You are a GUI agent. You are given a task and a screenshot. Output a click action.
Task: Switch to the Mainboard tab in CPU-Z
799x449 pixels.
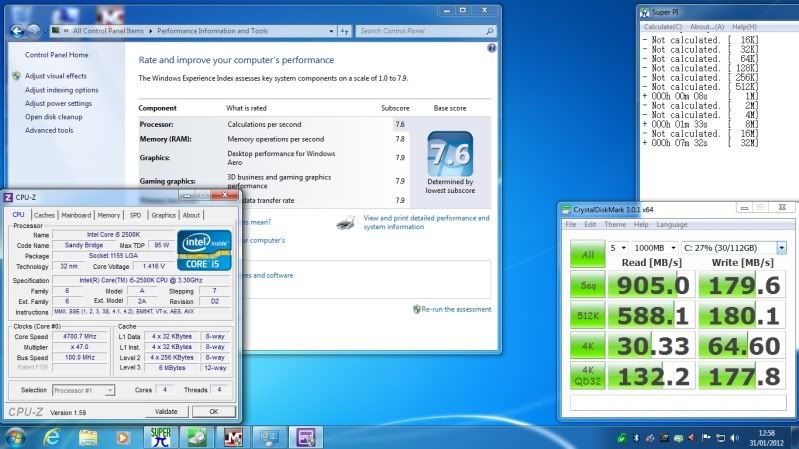[76, 214]
